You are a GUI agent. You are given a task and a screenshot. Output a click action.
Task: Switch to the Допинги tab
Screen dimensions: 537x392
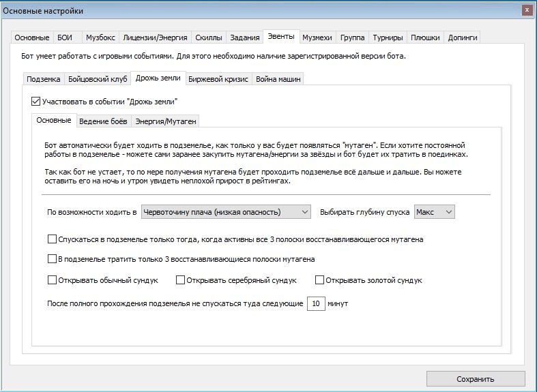(x=463, y=37)
